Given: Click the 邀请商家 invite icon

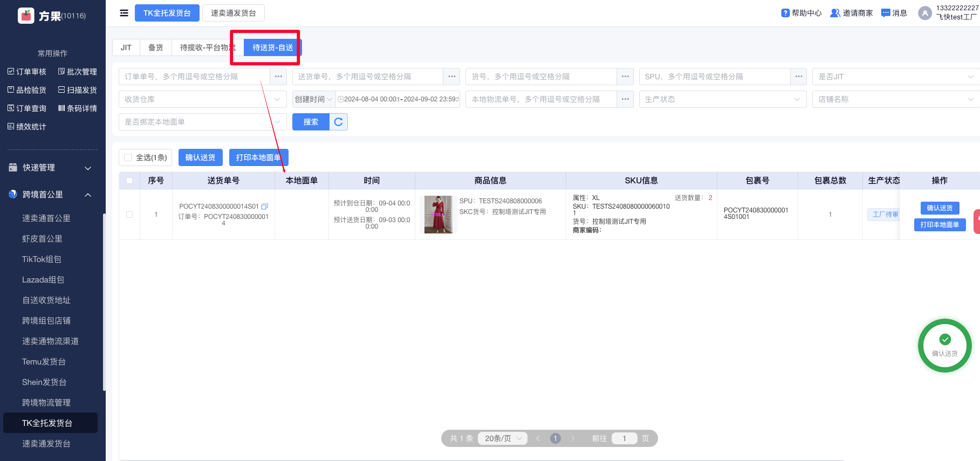Looking at the screenshot, I should point(835,13).
